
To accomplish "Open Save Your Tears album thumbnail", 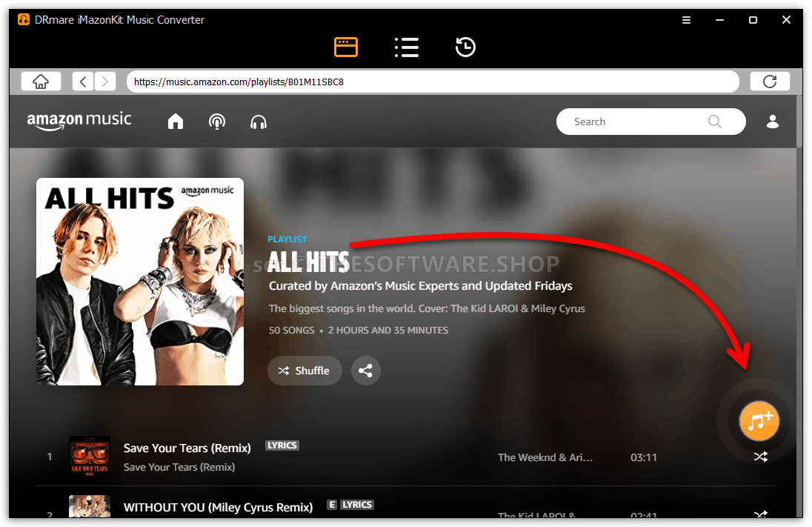I will click(90, 457).
